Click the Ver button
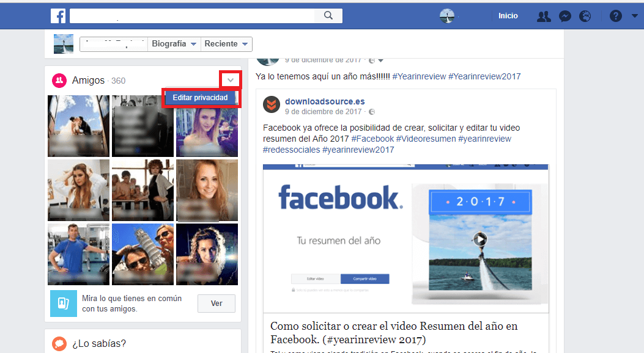Screen dimensions: 644x353 point(217,304)
